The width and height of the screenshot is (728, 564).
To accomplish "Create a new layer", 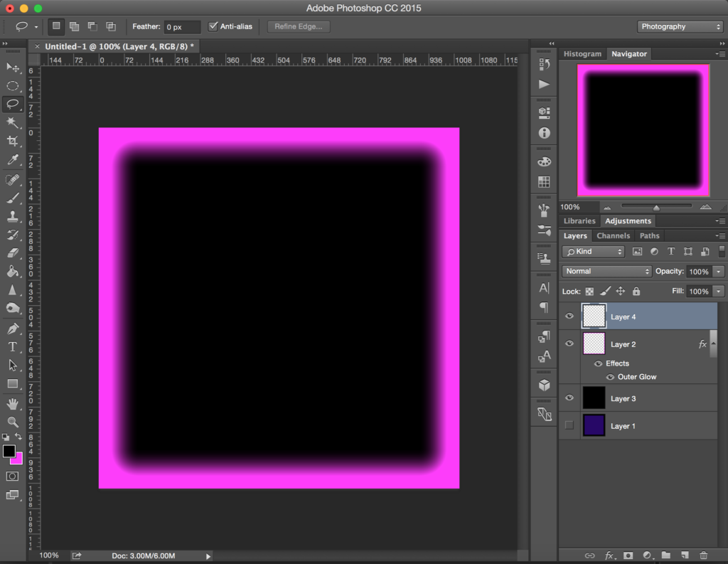I will (685, 555).
